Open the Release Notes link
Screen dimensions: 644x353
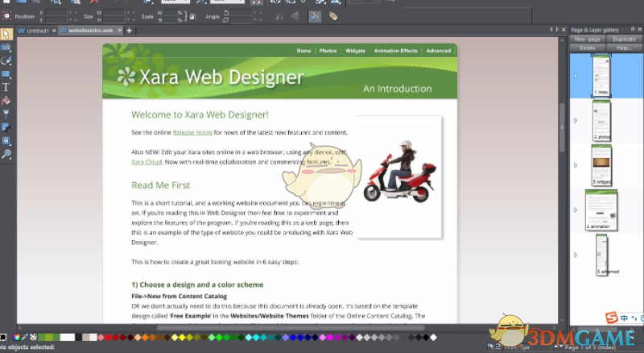click(192, 132)
